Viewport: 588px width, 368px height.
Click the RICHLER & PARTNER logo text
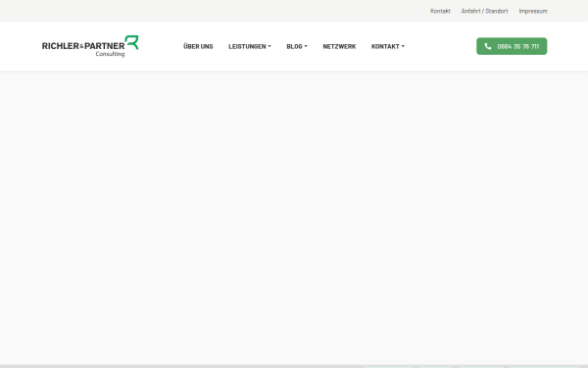(x=83, y=46)
